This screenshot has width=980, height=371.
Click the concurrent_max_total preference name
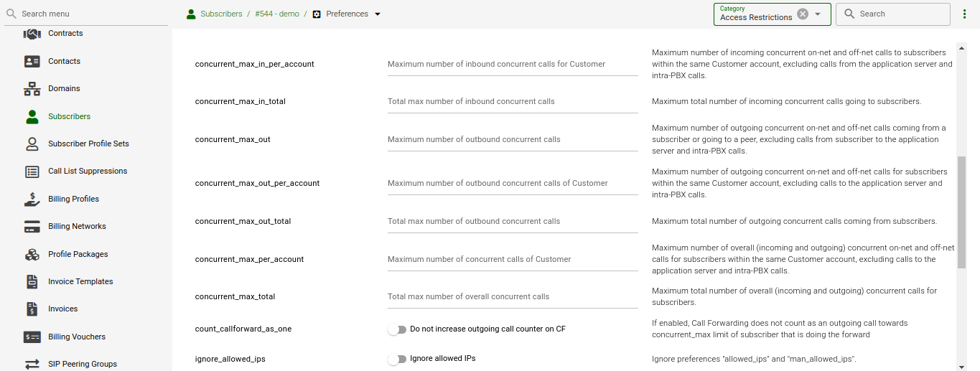[x=235, y=297]
